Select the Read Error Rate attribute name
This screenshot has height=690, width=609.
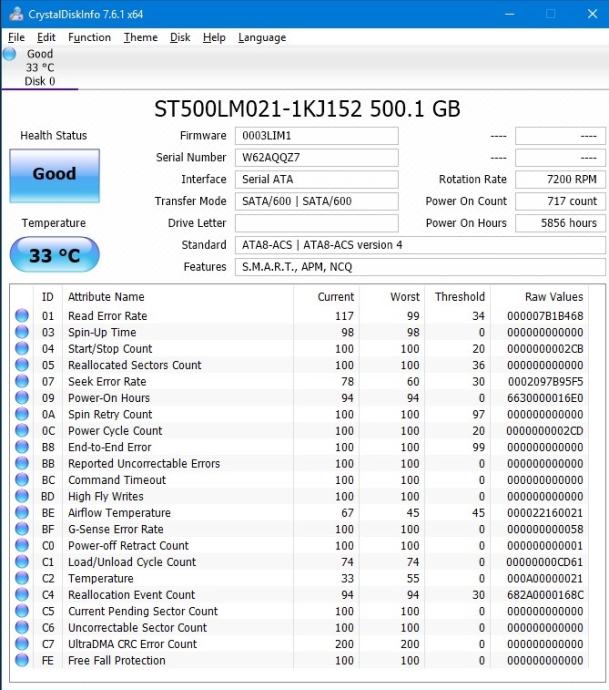coord(107,316)
